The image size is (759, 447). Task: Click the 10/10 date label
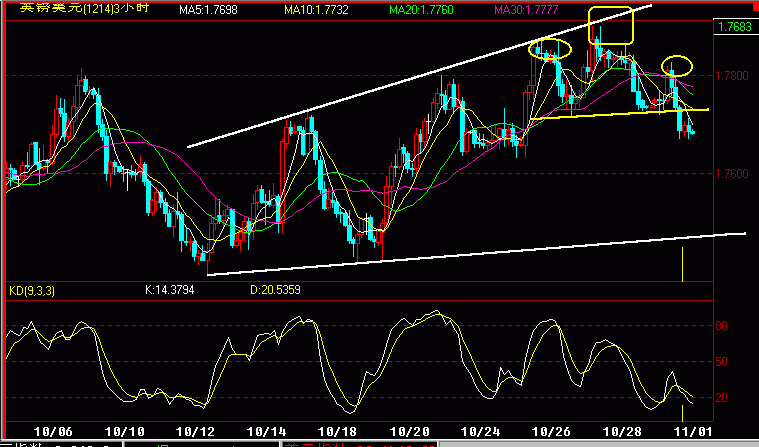124,431
